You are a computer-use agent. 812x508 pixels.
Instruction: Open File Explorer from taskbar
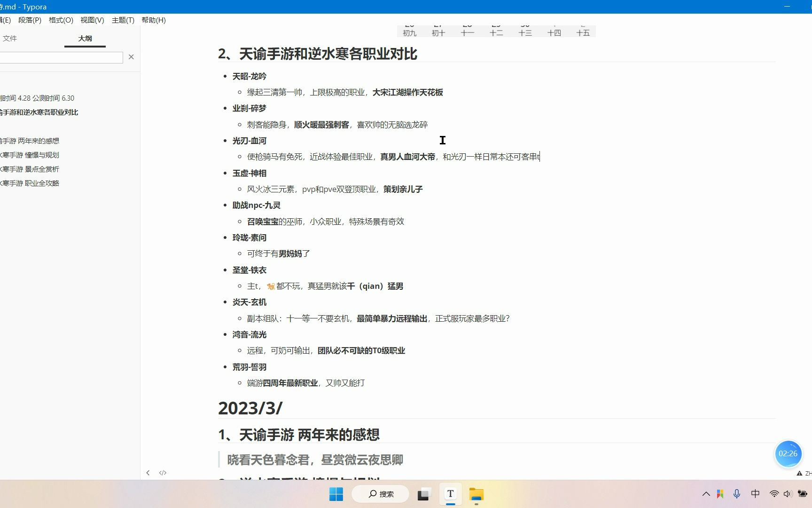tap(476, 494)
